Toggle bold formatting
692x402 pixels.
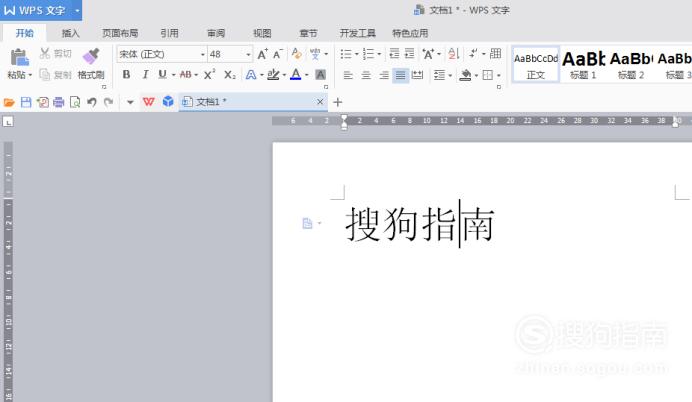click(x=126, y=75)
